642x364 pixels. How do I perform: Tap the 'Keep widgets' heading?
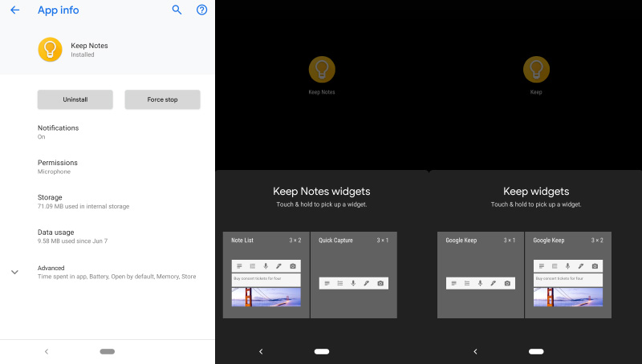[x=536, y=192]
